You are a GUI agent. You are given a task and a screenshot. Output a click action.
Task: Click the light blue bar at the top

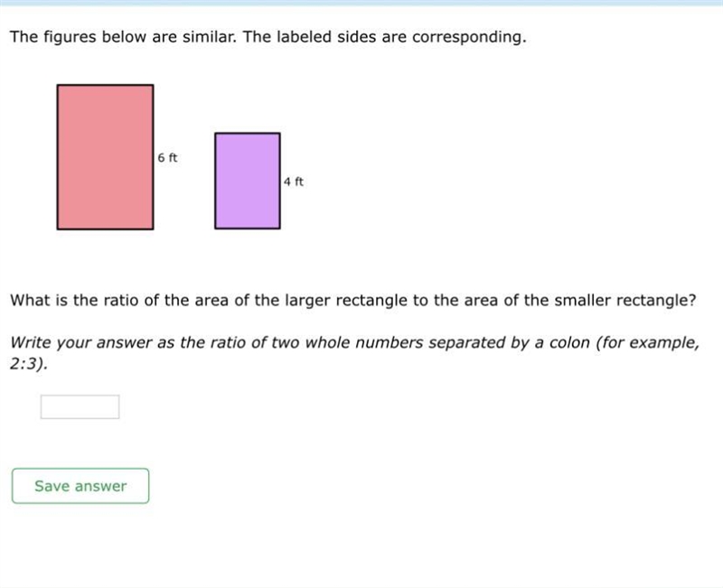click(361, 3)
